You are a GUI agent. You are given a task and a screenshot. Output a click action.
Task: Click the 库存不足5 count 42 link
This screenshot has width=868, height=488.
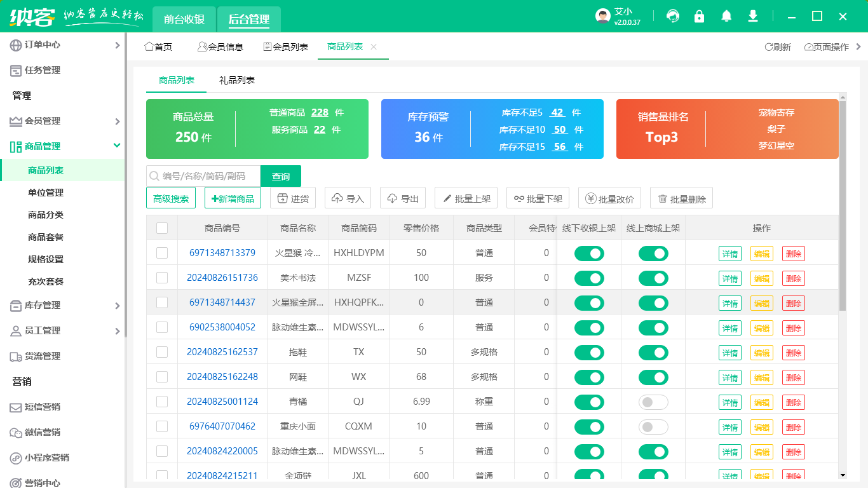557,112
